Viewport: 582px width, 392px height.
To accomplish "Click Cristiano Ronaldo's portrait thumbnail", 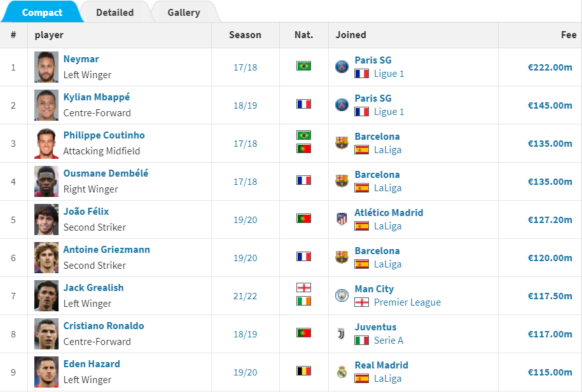I will 46,334.
